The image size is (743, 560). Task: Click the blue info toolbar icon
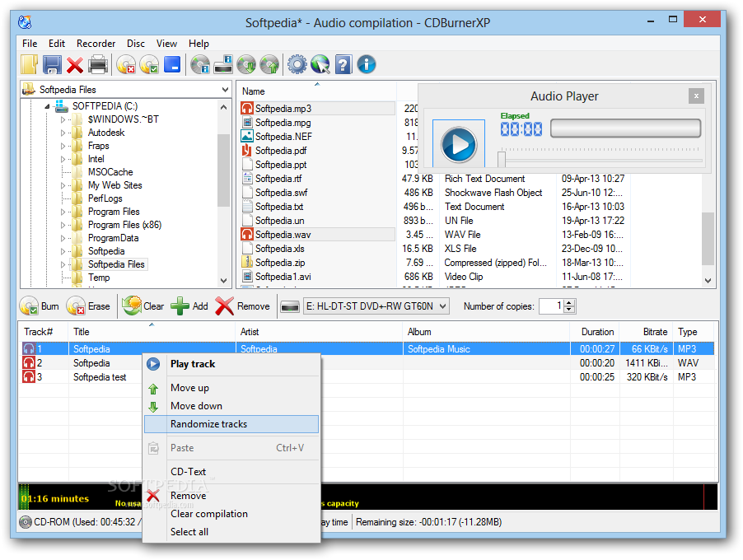(x=367, y=64)
